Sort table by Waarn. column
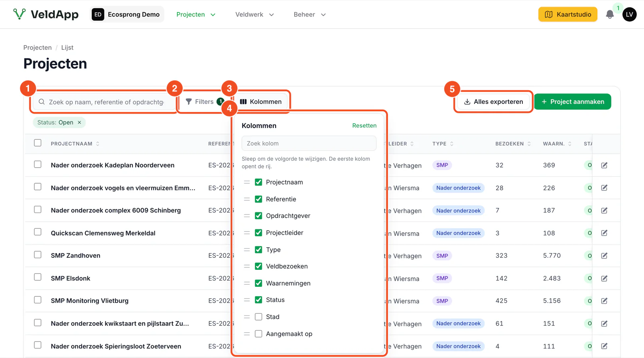The height and width of the screenshot is (358, 644). 557,144
